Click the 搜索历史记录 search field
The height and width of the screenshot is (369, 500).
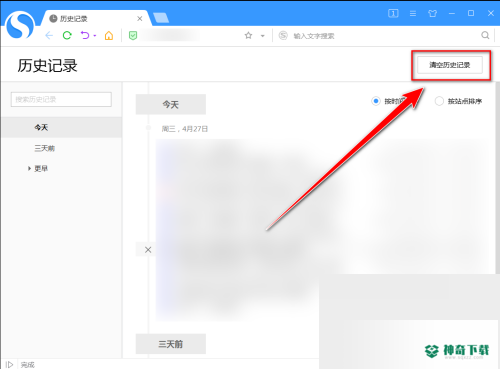point(61,99)
